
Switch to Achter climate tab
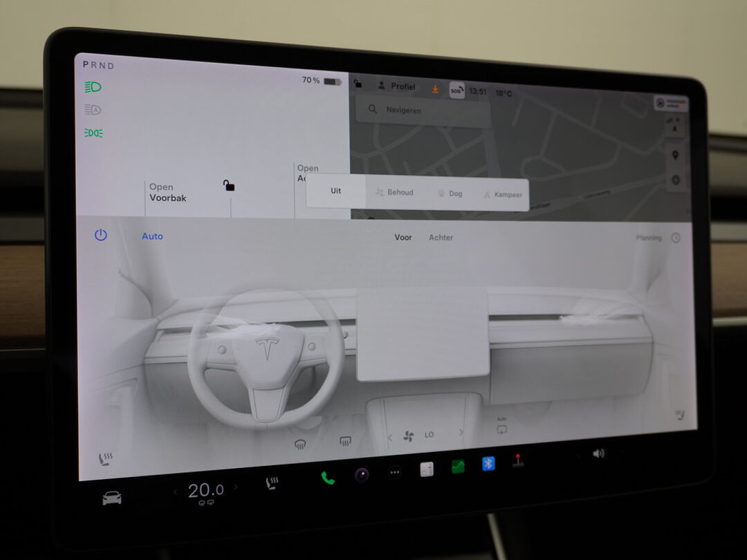(x=441, y=237)
